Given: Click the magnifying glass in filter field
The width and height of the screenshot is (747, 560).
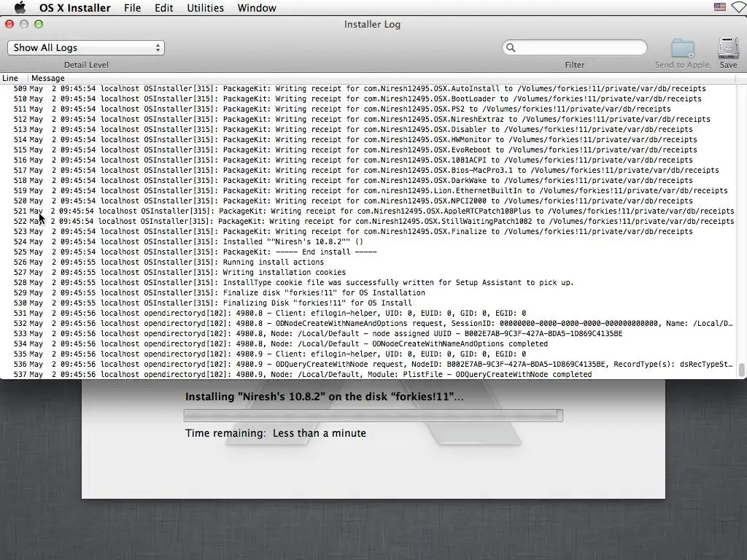Looking at the screenshot, I should point(511,47).
